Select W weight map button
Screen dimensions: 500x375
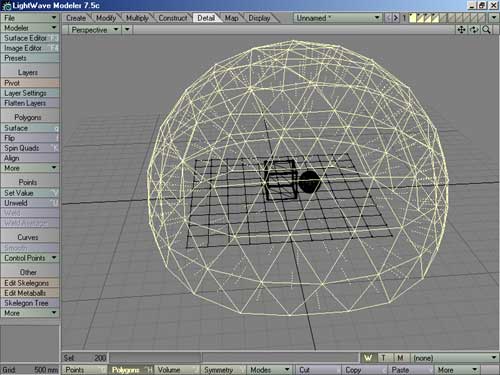tap(368, 358)
